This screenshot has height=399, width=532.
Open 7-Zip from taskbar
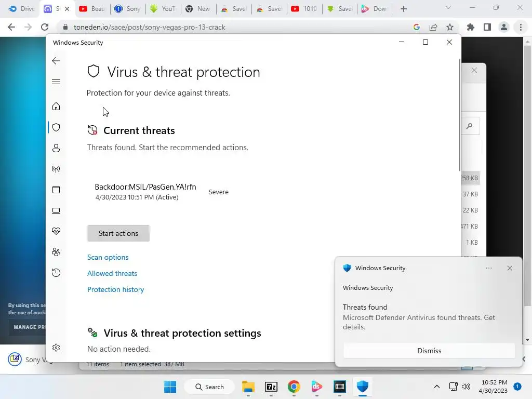tap(271, 387)
